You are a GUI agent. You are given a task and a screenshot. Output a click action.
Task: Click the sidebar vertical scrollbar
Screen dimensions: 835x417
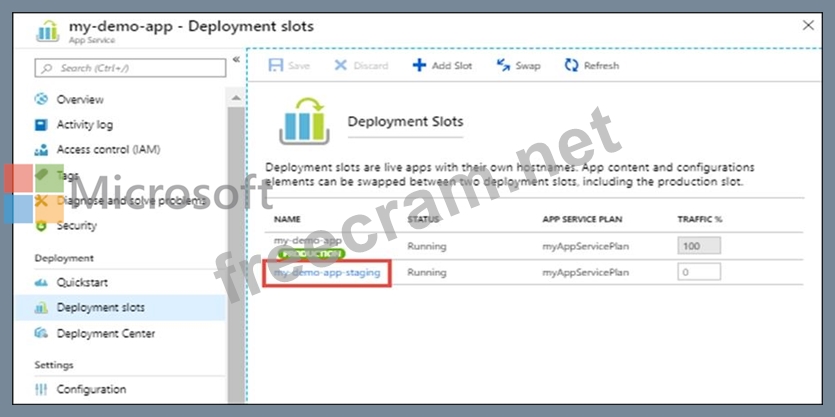[x=237, y=250]
